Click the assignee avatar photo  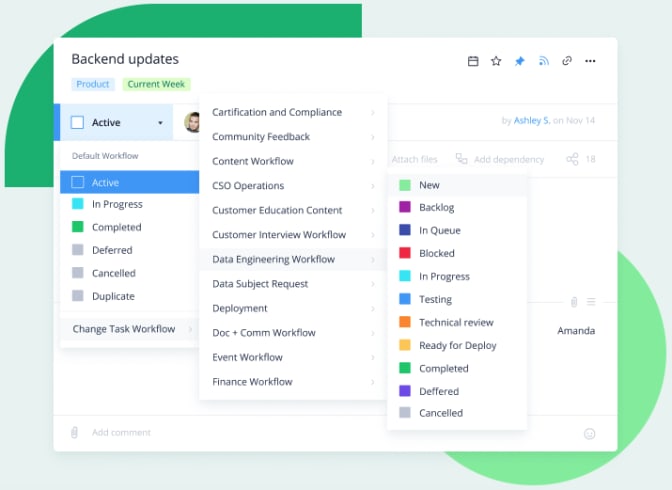point(192,122)
